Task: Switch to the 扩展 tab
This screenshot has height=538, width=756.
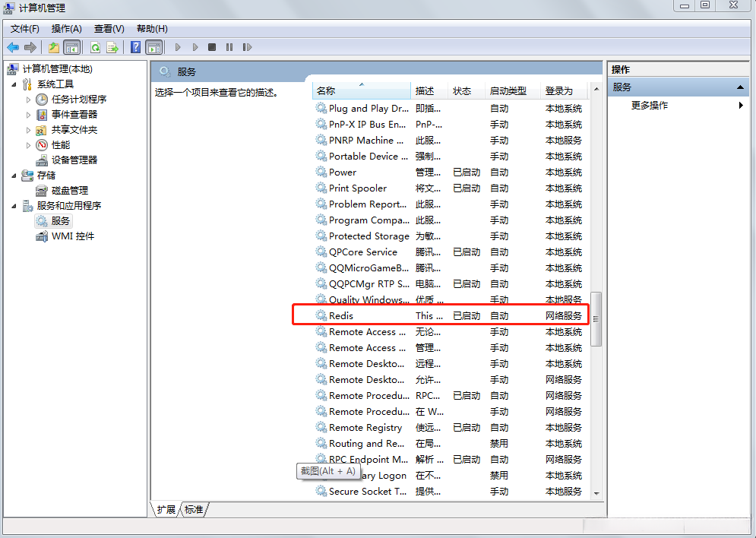Action: coord(166,510)
